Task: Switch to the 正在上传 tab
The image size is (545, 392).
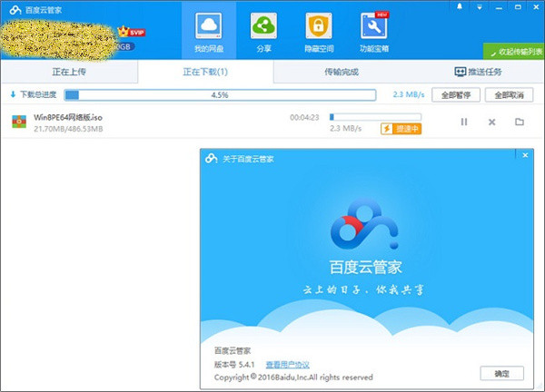Action: pos(69,72)
